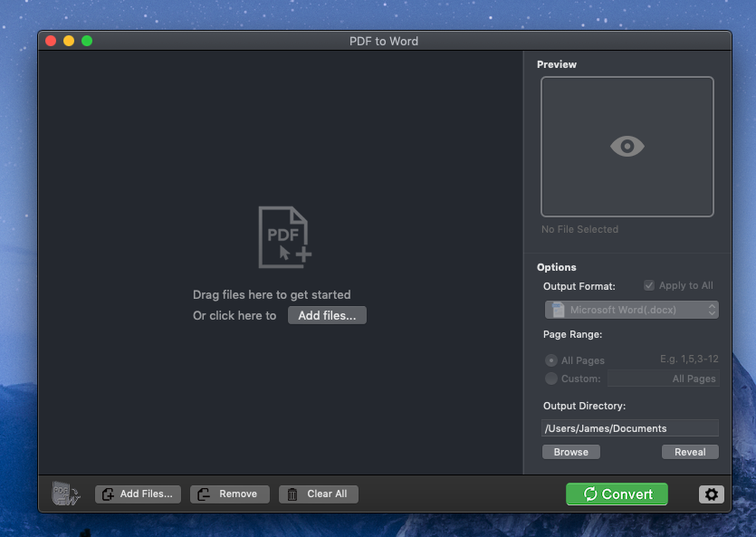Click the 'No File Selected' text

coord(579,229)
